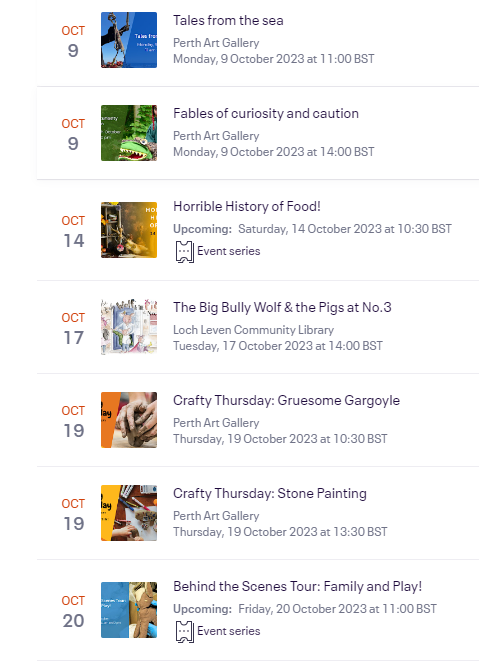Open Tales from the sea event title

[x=228, y=20]
